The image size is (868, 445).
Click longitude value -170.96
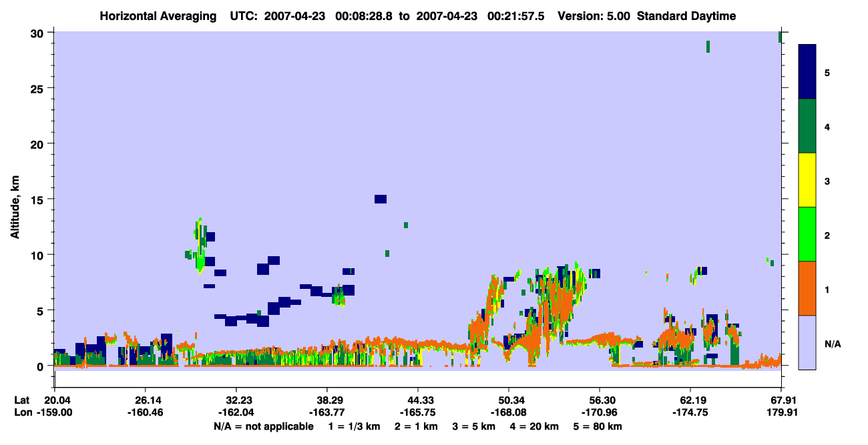(600, 413)
